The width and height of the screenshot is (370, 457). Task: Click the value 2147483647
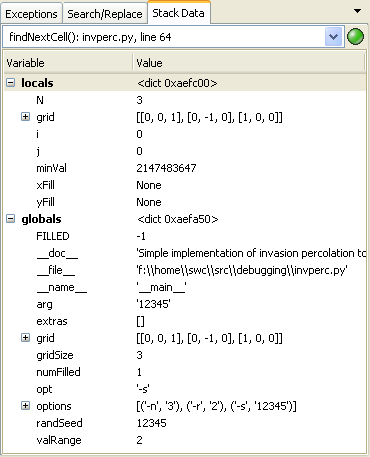(x=166, y=168)
